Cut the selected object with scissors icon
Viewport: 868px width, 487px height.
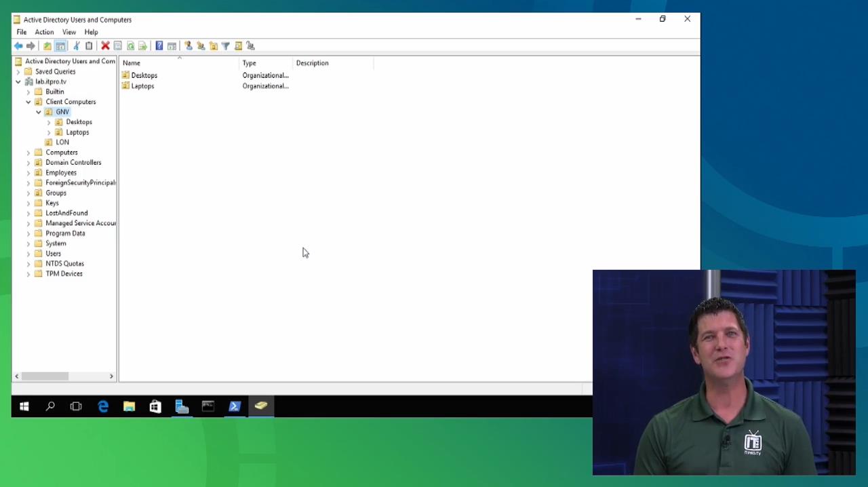coord(76,46)
